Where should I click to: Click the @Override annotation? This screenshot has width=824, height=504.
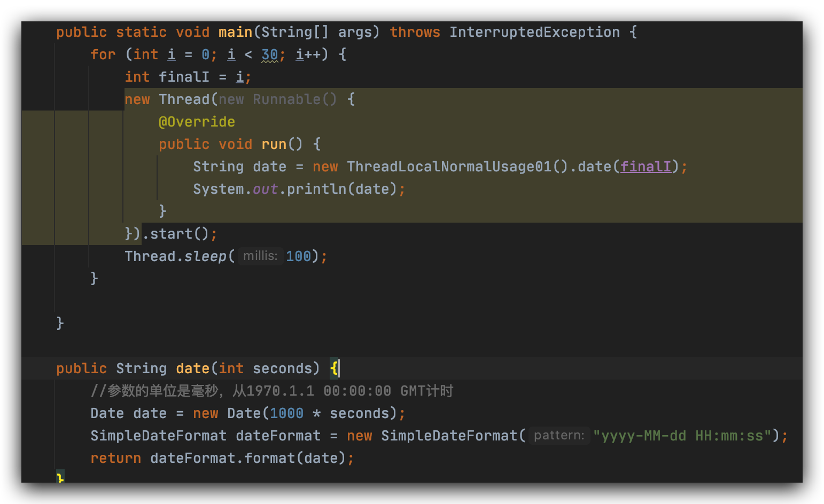pyautogui.click(x=197, y=122)
